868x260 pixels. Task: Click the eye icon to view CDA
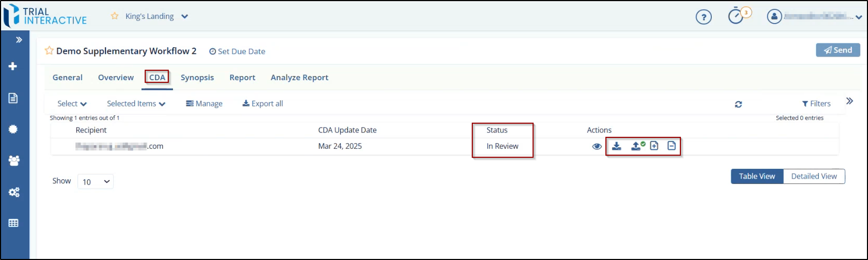coord(596,147)
